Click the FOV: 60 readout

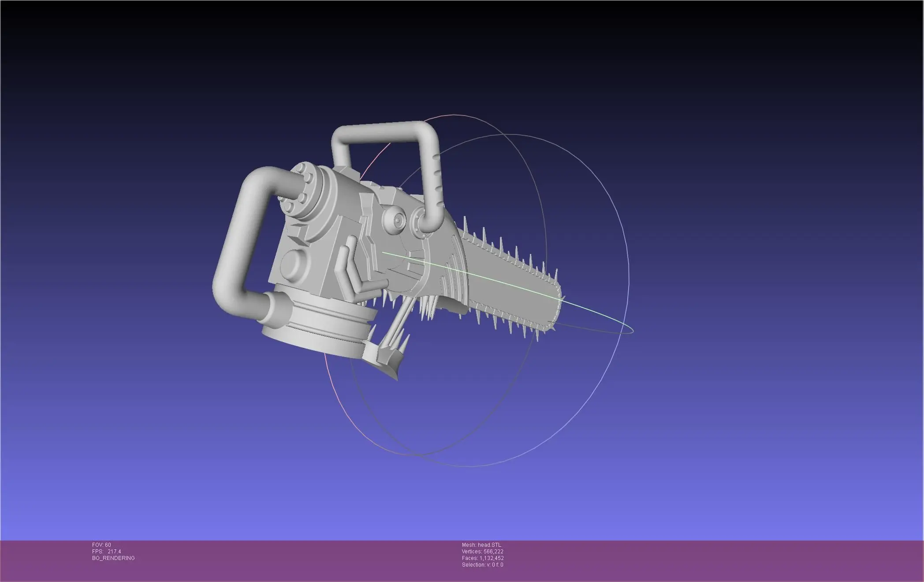pos(101,545)
